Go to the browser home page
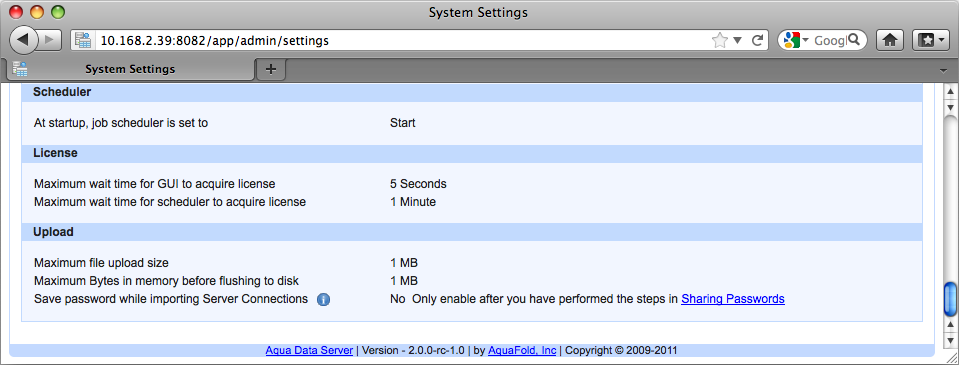The image size is (959, 365). click(890, 40)
